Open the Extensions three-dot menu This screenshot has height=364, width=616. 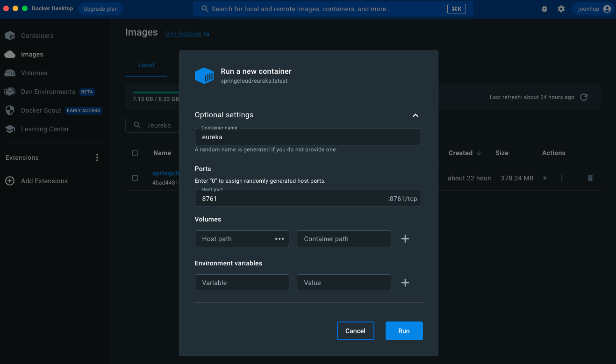(97, 157)
